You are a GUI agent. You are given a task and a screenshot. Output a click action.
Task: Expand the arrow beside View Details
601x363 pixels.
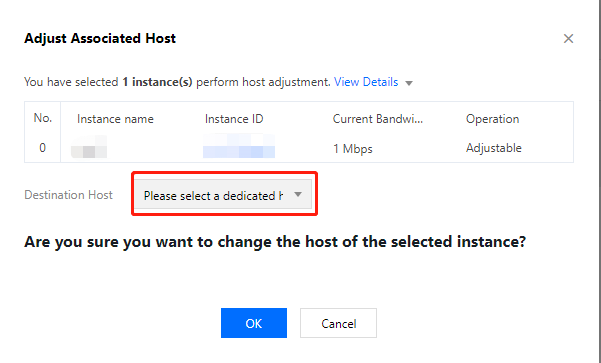point(409,83)
